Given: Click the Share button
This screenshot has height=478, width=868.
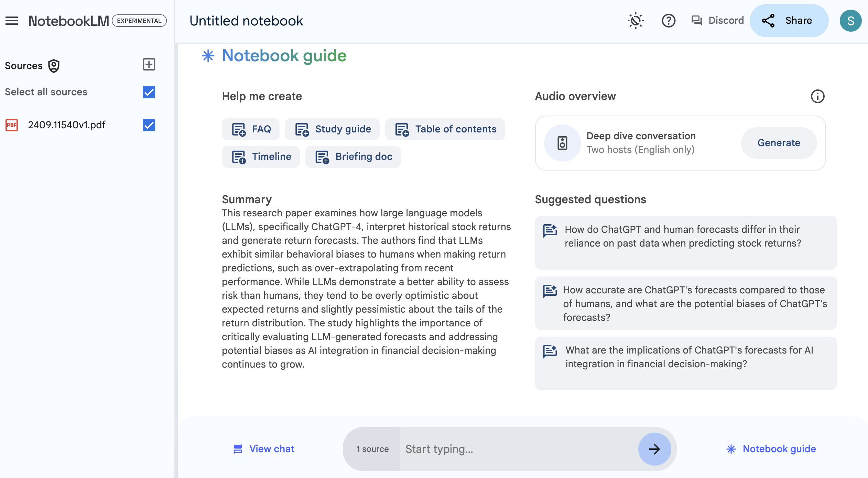Looking at the screenshot, I should [x=789, y=21].
